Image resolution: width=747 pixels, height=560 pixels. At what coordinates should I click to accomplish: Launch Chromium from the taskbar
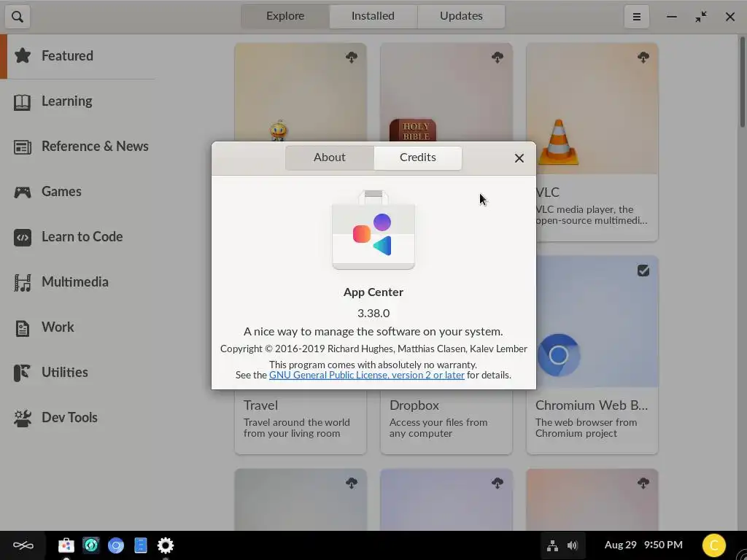116,545
